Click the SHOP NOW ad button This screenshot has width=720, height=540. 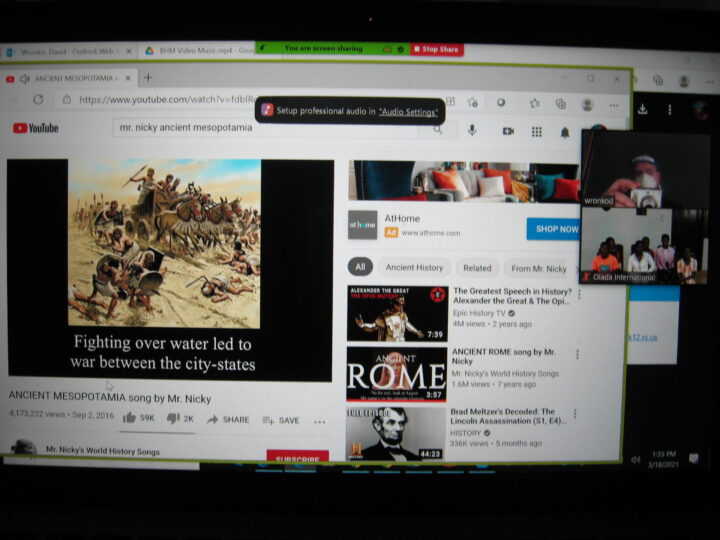554,228
